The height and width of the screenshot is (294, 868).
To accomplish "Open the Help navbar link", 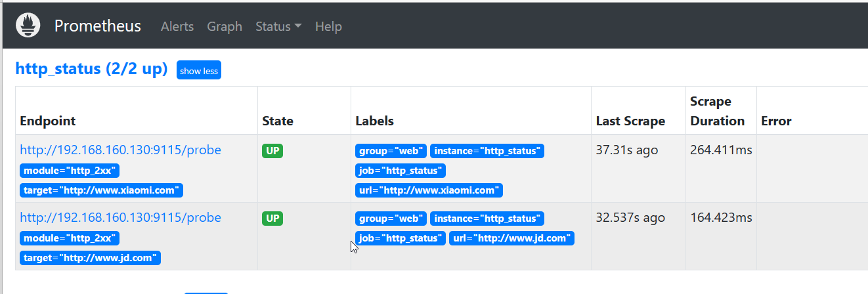I will pyautogui.click(x=328, y=26).
